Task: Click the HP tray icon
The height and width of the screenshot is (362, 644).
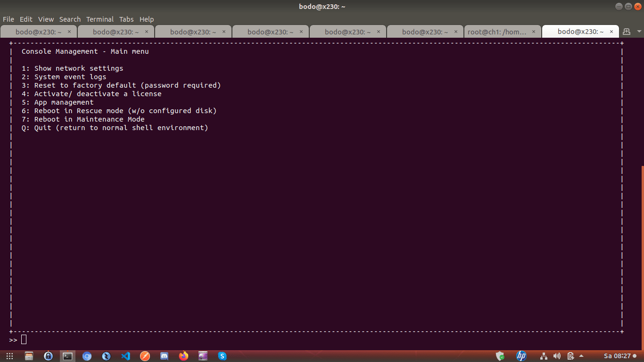Action: [521, 356]
